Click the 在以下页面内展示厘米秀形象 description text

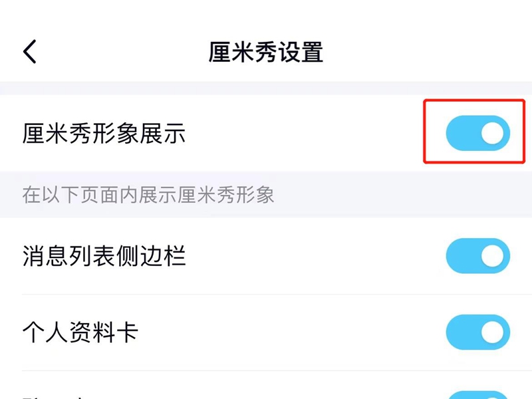pyautogui.click(x=148, y=195)
